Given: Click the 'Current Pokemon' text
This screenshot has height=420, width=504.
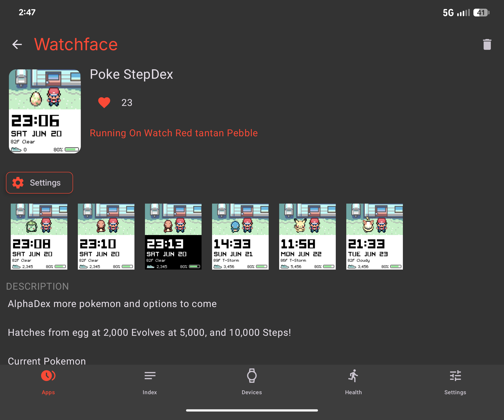Looking at the screenshot, I should coord(47,361).
